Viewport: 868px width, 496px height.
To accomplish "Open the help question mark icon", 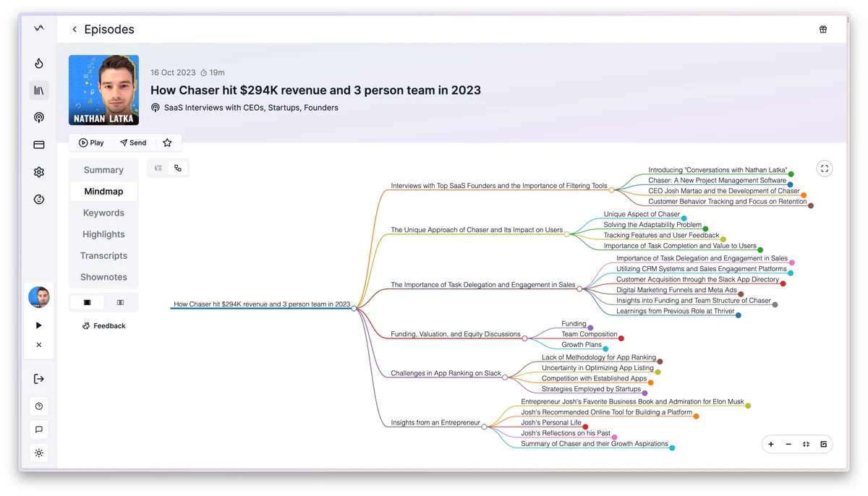I will pos(39,406).
